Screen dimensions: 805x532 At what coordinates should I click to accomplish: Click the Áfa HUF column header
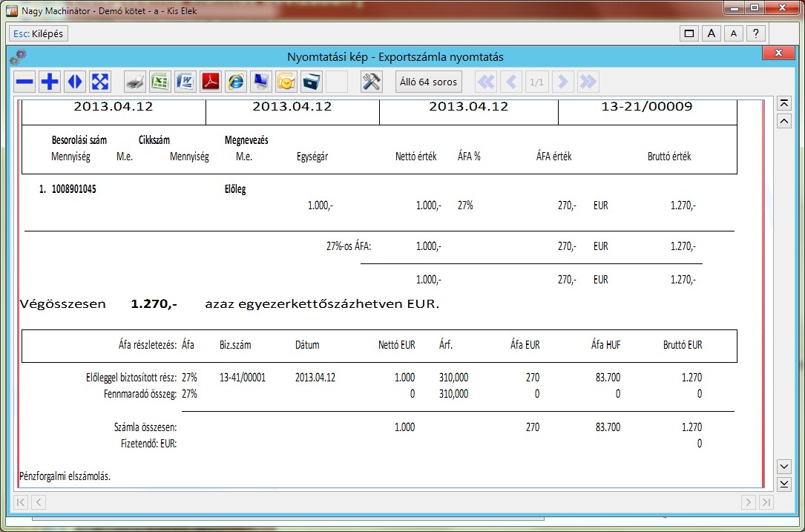pos(606,345)
